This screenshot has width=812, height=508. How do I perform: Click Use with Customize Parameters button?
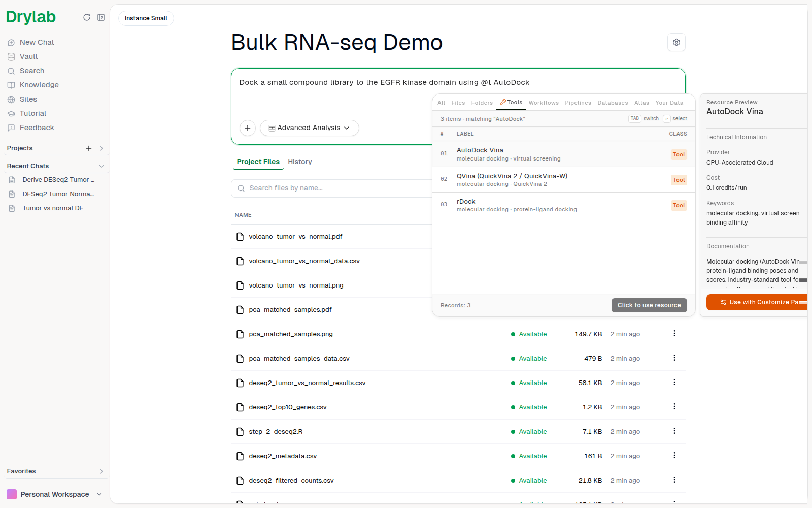(757, 302)
